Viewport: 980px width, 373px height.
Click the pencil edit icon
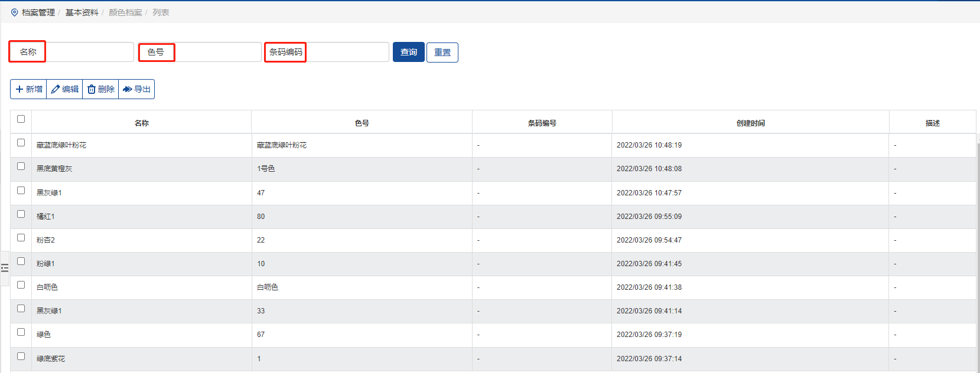pos(56,89)
